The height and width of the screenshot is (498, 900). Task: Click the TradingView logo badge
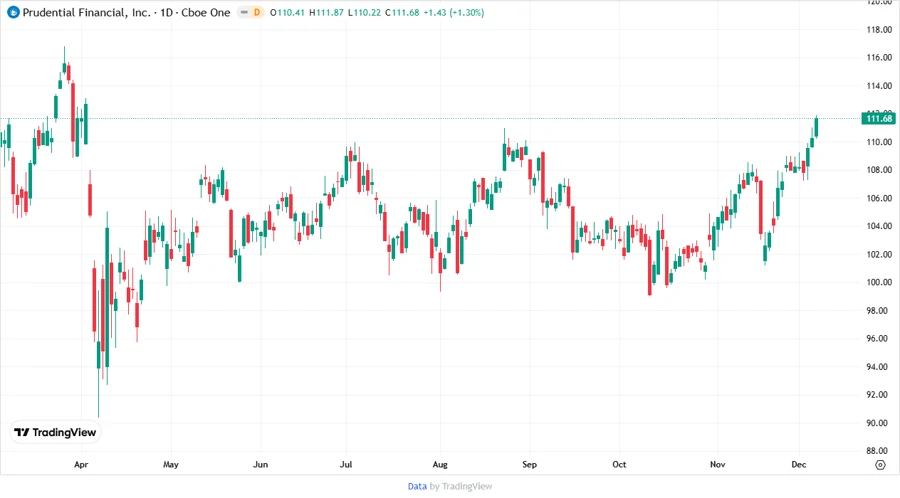56,433
